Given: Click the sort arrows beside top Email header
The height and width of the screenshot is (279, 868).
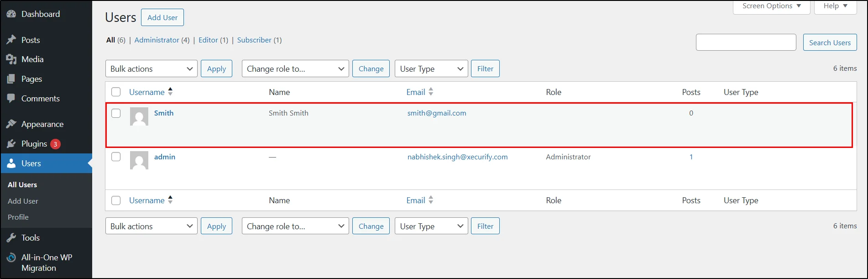Looking at the screenshot, I should point(431,92).
